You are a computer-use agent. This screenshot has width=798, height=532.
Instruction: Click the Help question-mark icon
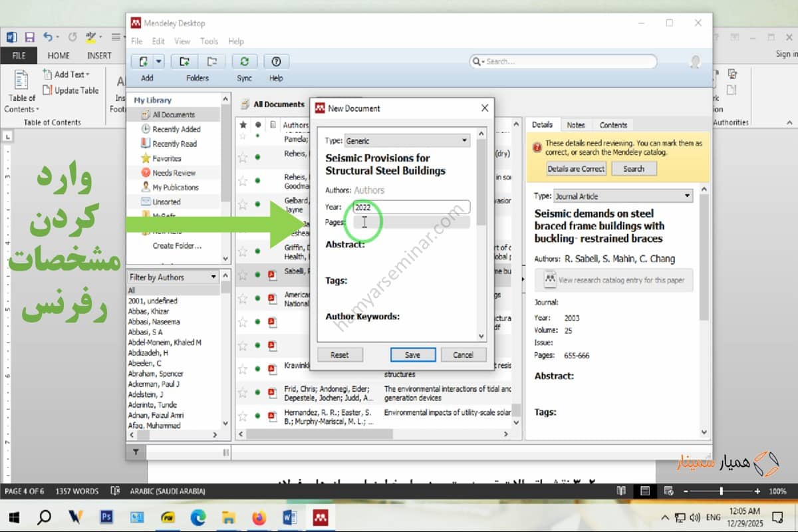pyautogui.click(x=276, y=62)
